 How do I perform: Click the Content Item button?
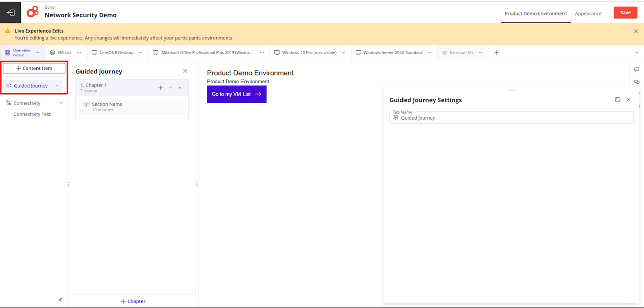(x=34, y=68)
